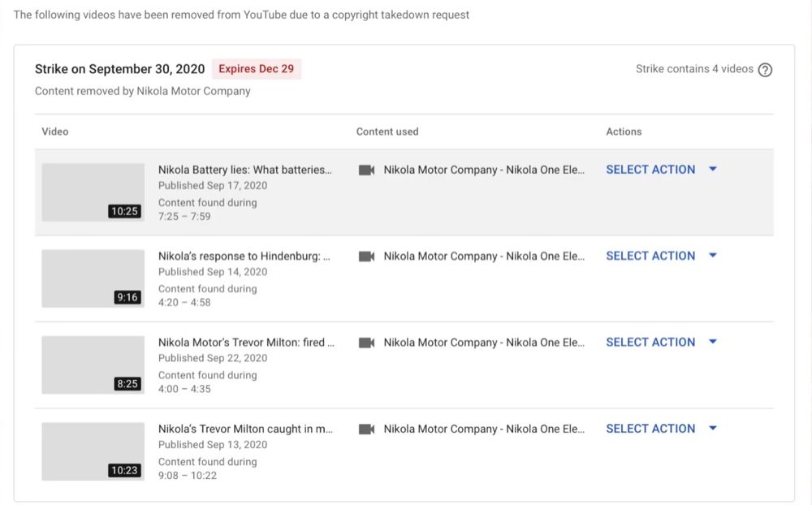Image resolution: width=812 pixels, height=505 pixels.
Task: Click the title 'Nikola's response to Hindenburg: ...'
Action: pos(244,257)
